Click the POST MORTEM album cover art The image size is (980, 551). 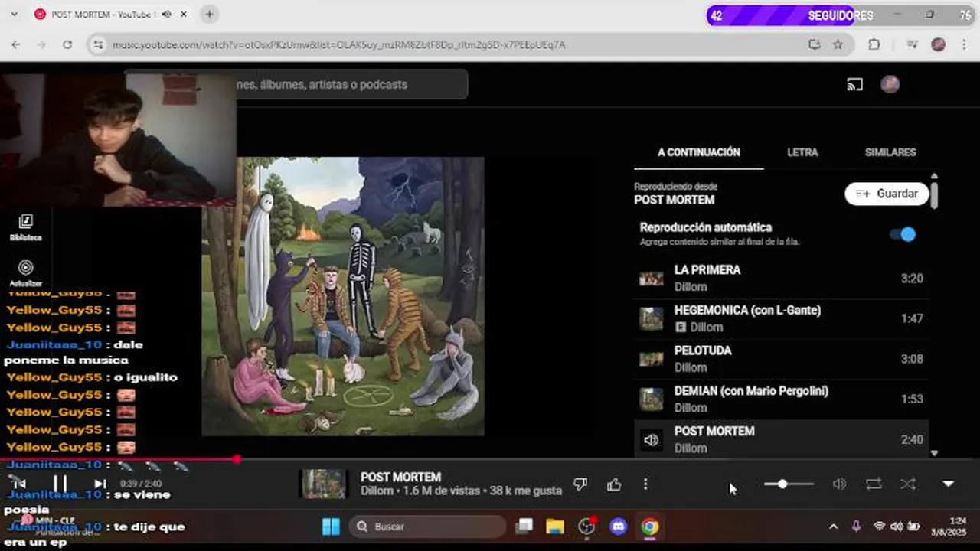(x=343, y=296)
